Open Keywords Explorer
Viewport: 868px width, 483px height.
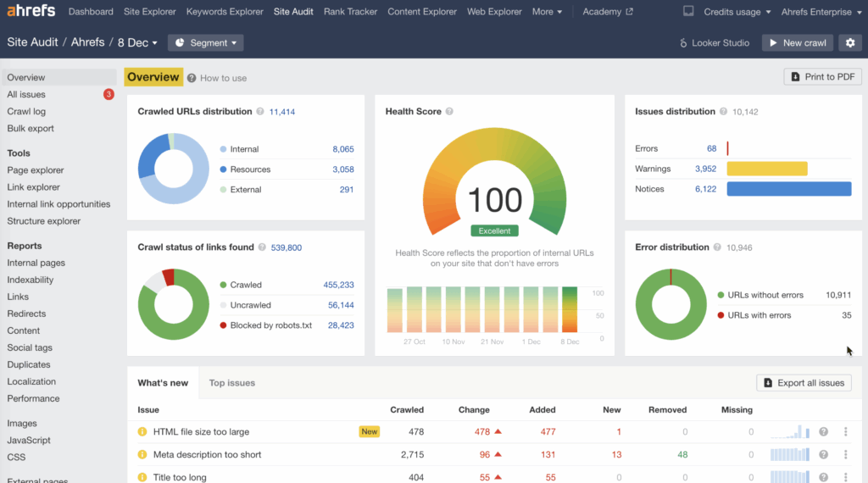225,11
